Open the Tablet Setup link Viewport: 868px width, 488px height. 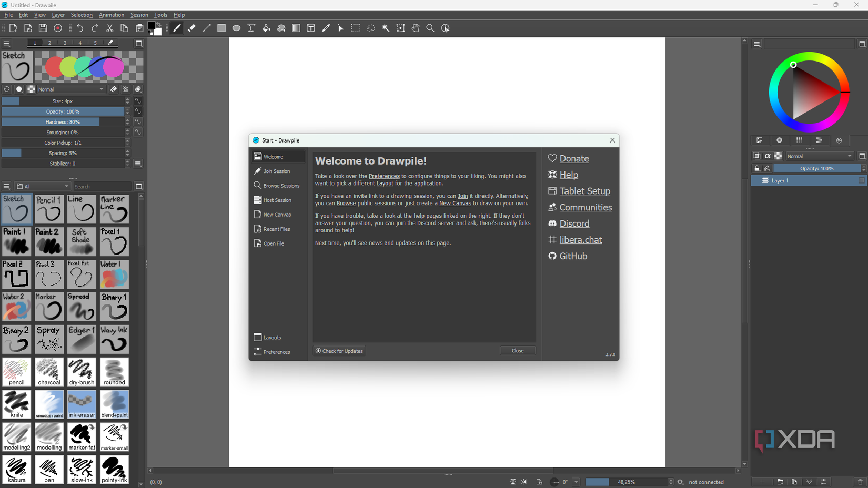584,191
